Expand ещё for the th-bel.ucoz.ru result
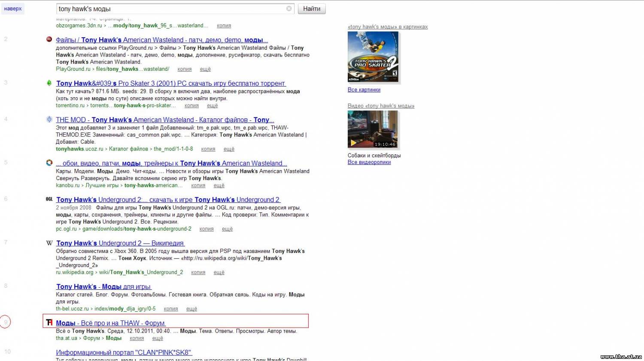The height and width of the screenshot is (361, 644). (x=191, y=309)
